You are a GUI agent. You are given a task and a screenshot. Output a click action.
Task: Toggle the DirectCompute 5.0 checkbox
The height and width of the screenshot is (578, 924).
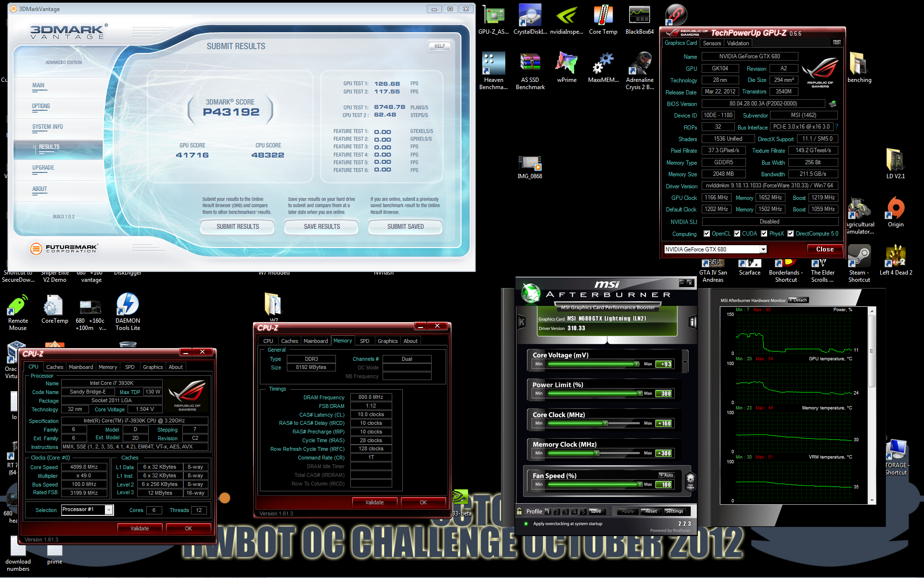[790, 234]
